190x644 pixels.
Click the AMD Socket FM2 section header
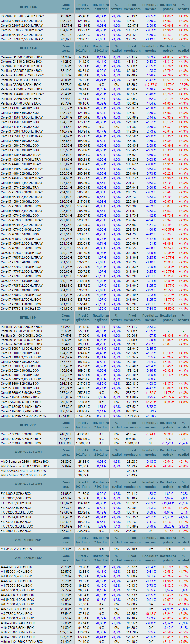click(x=29, y=558)
